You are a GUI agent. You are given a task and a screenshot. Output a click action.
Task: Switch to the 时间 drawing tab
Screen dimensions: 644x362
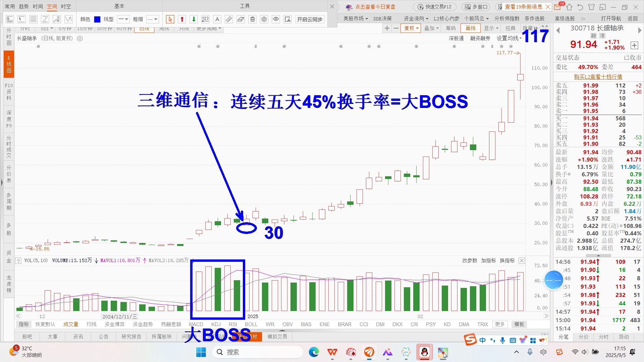tap(38, 6)
